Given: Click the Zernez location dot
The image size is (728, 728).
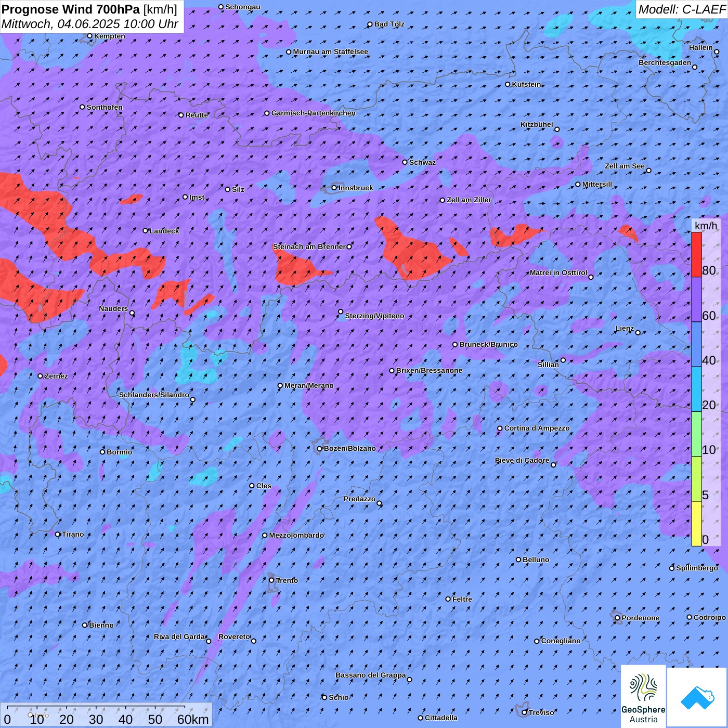Looking at the screenshot, I should (x=41, y=376).
